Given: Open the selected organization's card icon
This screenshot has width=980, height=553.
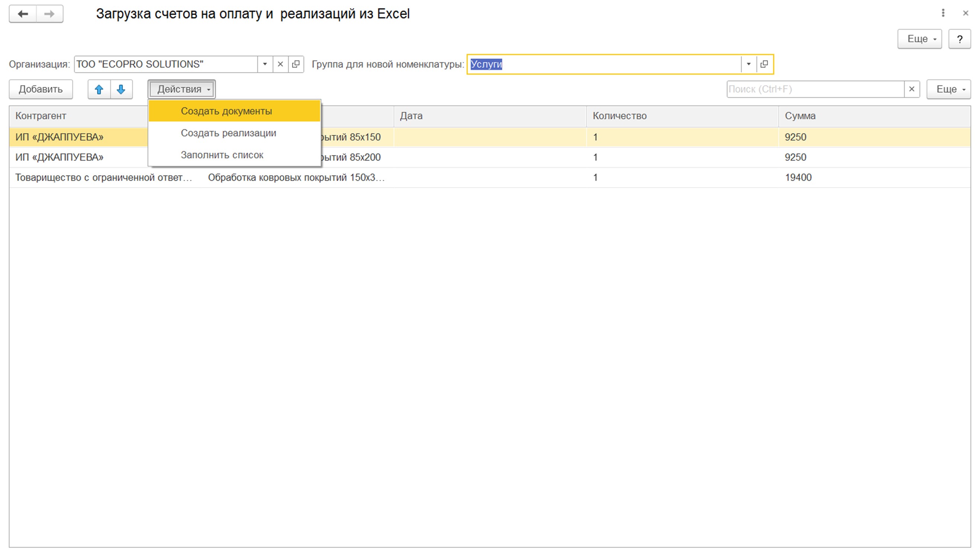Looking at the screenshot, I should pyautogui.click(x=296, y=64).
